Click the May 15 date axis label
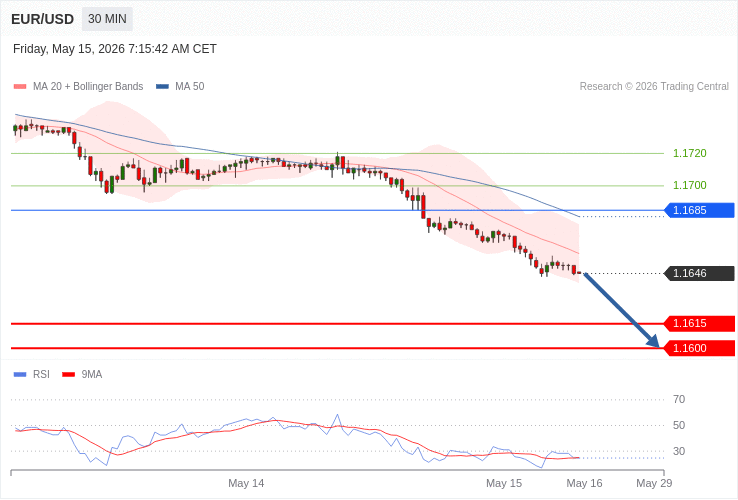 tap(504, 483)
